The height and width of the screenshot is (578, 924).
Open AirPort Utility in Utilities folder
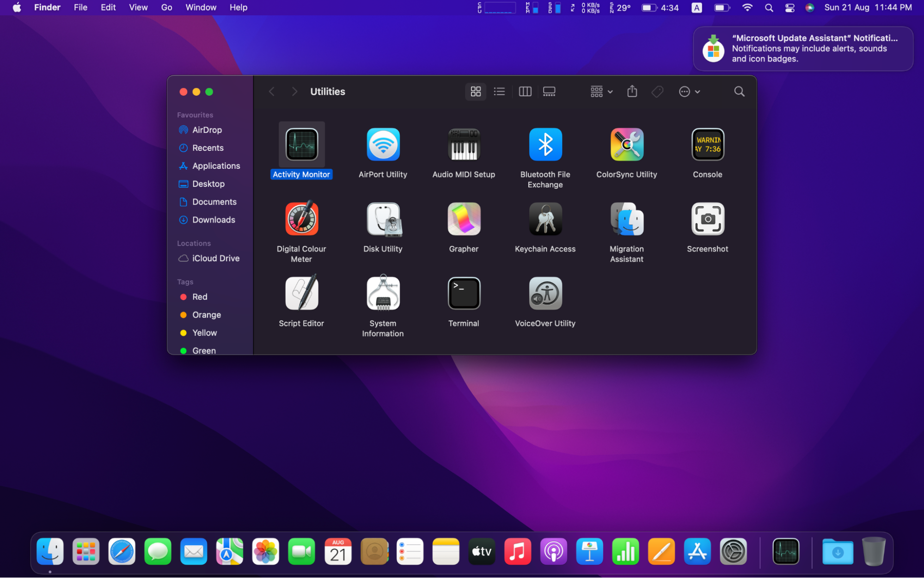(x=383, y=144)
